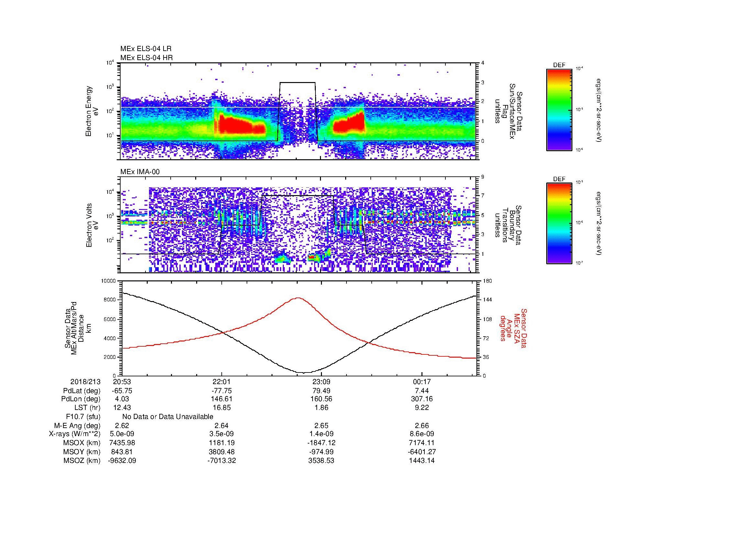Click PdLon value 146.61

222,399
